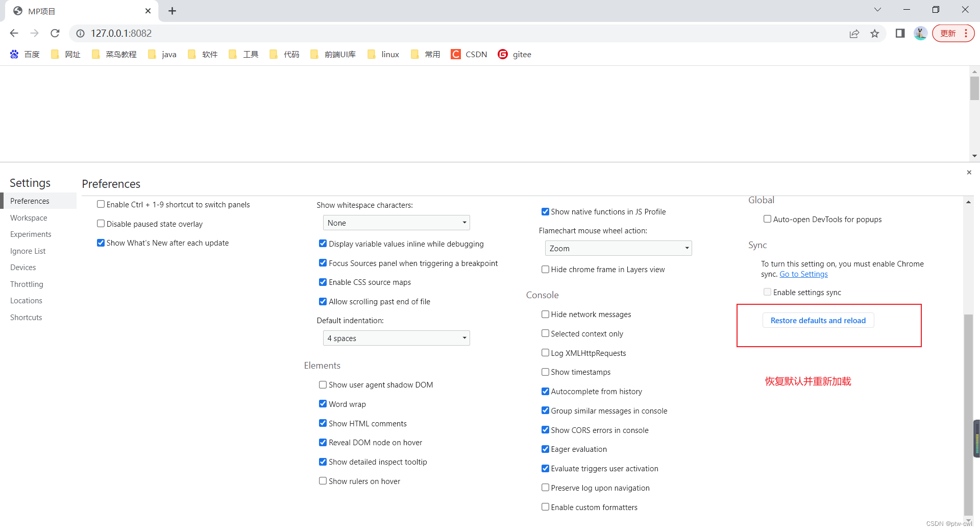Reload the page with refresh icon
The image size is (980, 532).
(x=55, y=33)
